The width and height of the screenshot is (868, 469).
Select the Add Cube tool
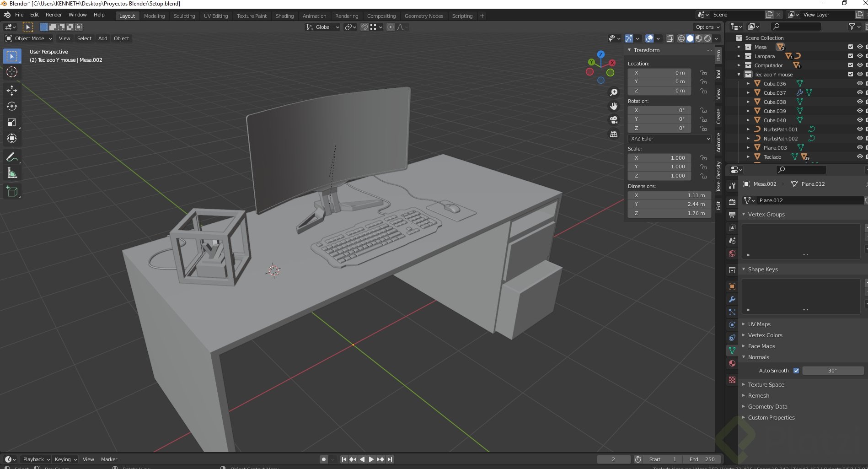[11, 191]
